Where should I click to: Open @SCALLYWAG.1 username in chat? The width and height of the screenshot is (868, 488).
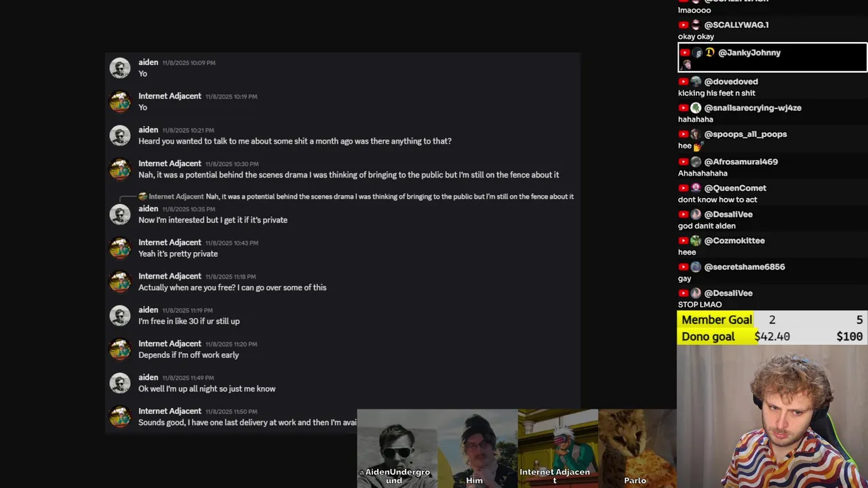click(736, 25)
